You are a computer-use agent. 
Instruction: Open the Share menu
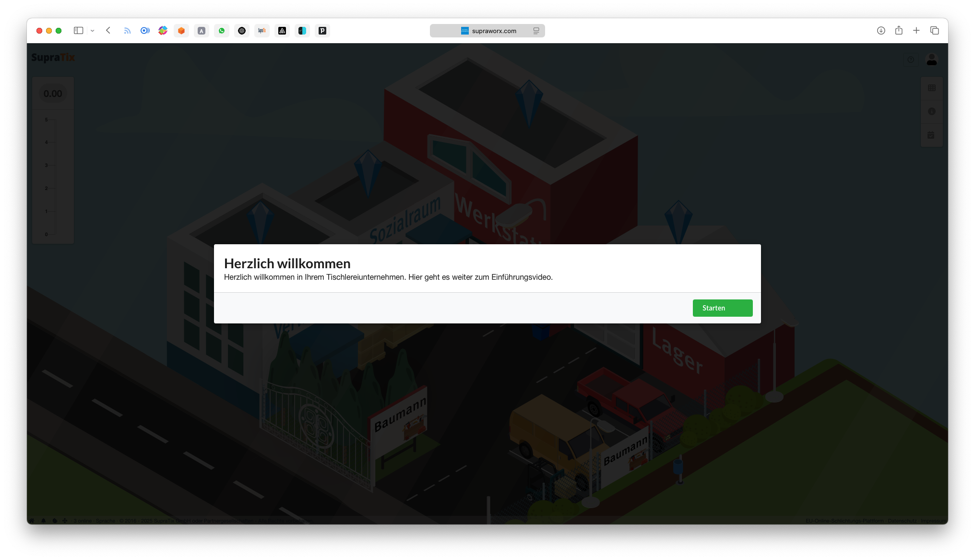(x=899, y=31)
